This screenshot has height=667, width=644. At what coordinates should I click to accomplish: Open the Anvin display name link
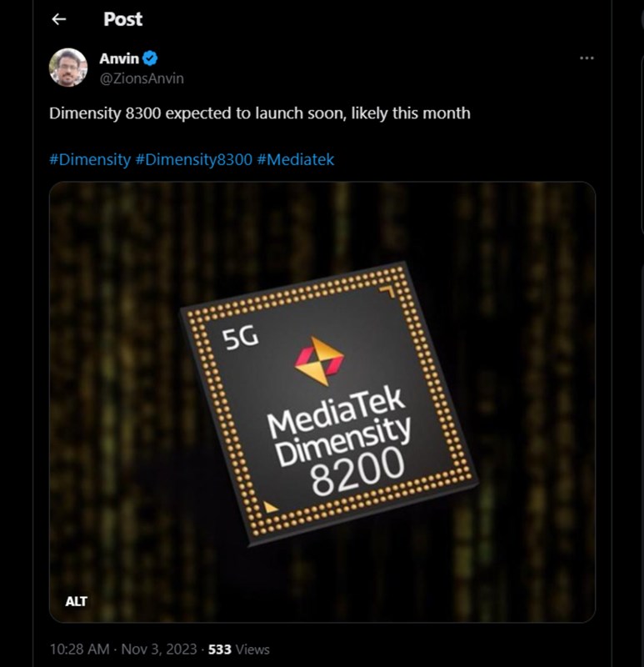[119, 58]
